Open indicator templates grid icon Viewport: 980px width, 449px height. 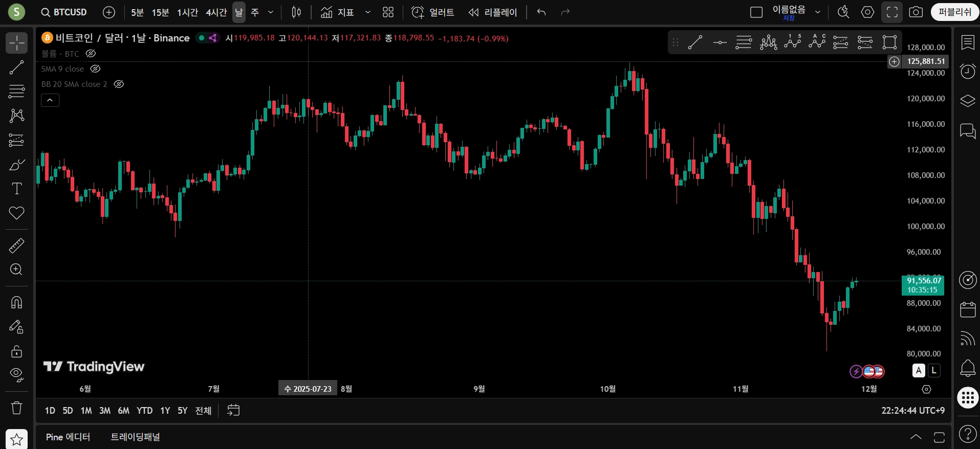click(x=388, y=12)
